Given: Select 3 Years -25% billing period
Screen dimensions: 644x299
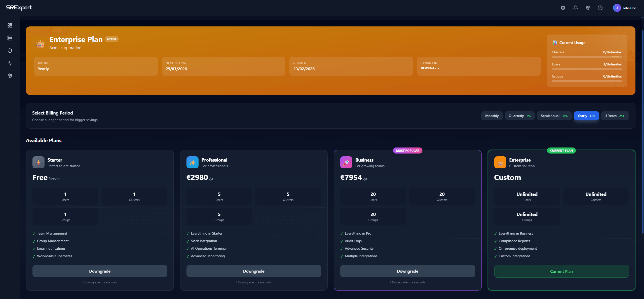Looking at the screenshot, I should (x=615, y=116).
